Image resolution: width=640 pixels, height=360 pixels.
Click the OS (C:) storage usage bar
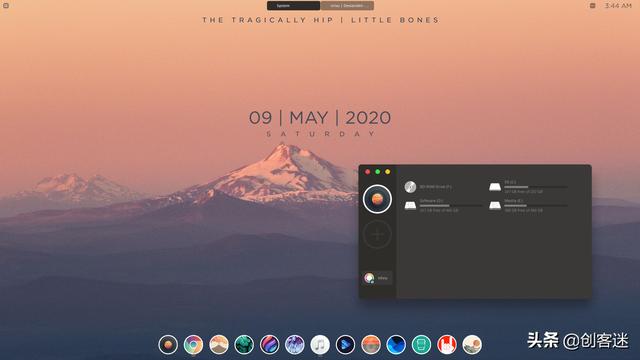pyautogui.click(x=536, y=187)
